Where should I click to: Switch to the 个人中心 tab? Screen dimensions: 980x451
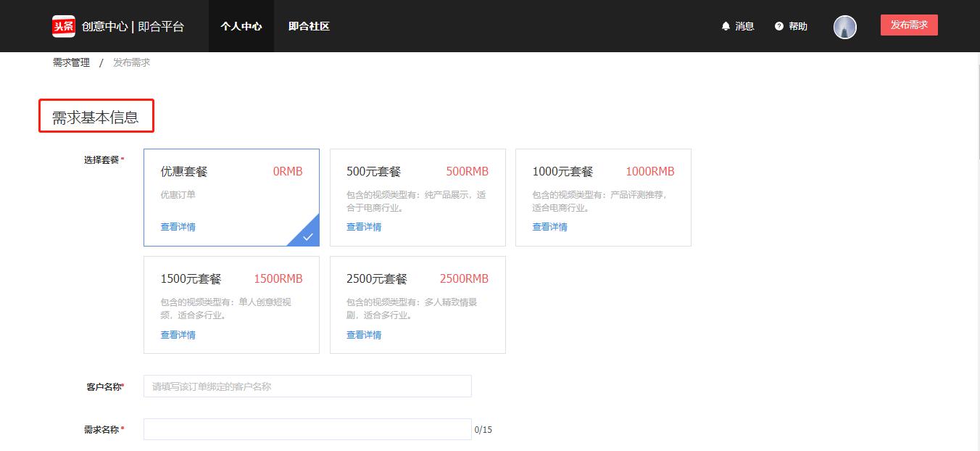pos(241,26)
